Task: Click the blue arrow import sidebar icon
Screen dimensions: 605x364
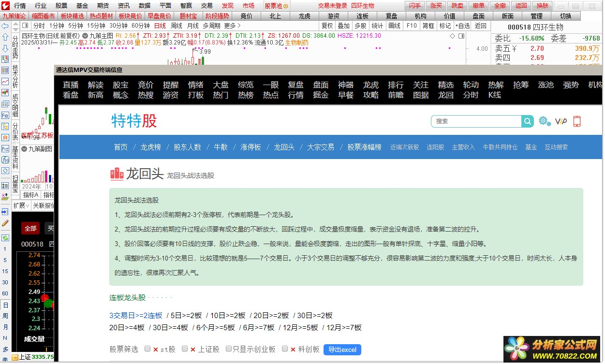Action: pos(5,212)
